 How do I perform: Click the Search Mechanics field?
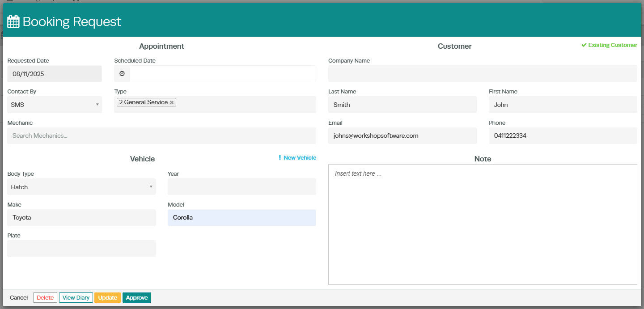[x=162, y=135]
